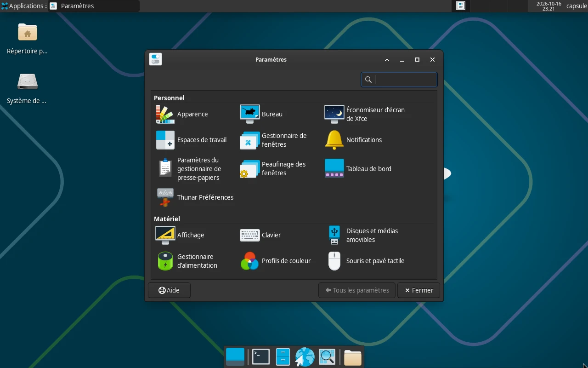Open the Affichage display icon
Screen dimensions: 588x368
point(165,235)
